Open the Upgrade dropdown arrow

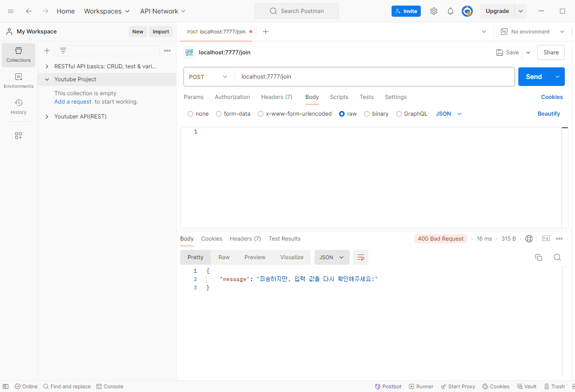point(521,11)
